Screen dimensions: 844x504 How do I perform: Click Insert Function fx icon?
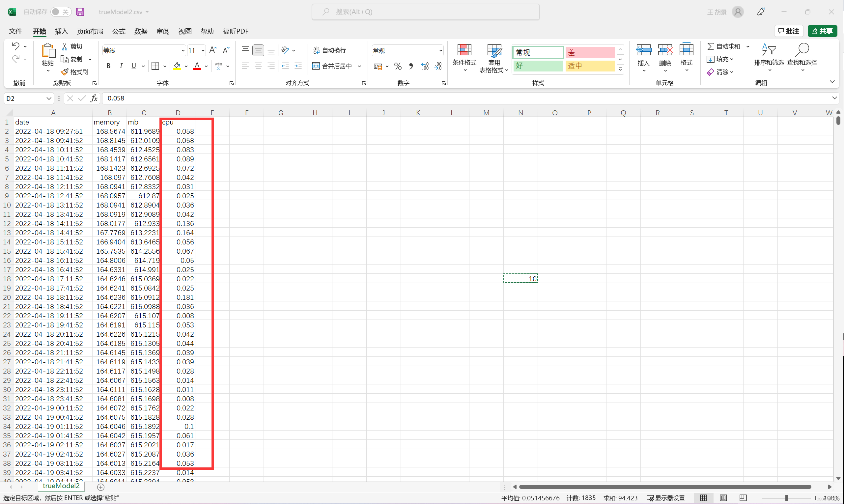click(94, 98)
